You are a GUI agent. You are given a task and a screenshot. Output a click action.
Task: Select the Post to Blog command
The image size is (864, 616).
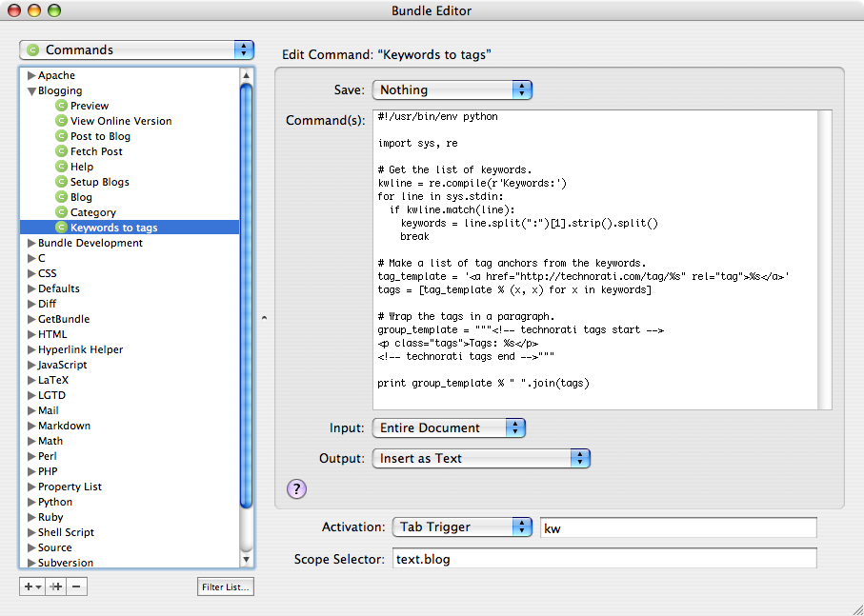click(x=130, y=136)
